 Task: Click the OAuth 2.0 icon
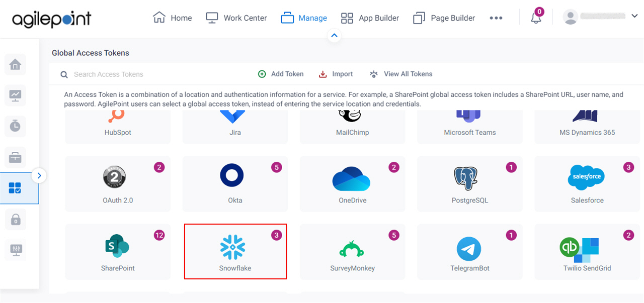114,177
